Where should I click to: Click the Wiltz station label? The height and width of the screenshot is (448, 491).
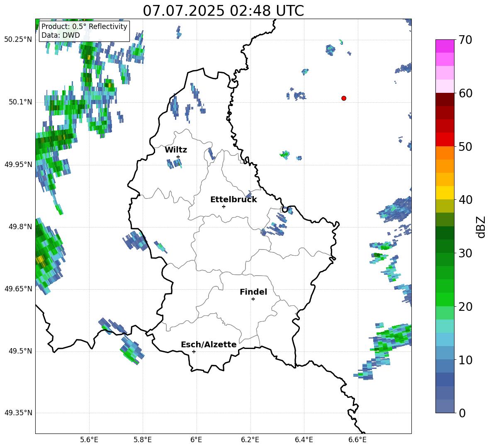[x=176, y=150]
